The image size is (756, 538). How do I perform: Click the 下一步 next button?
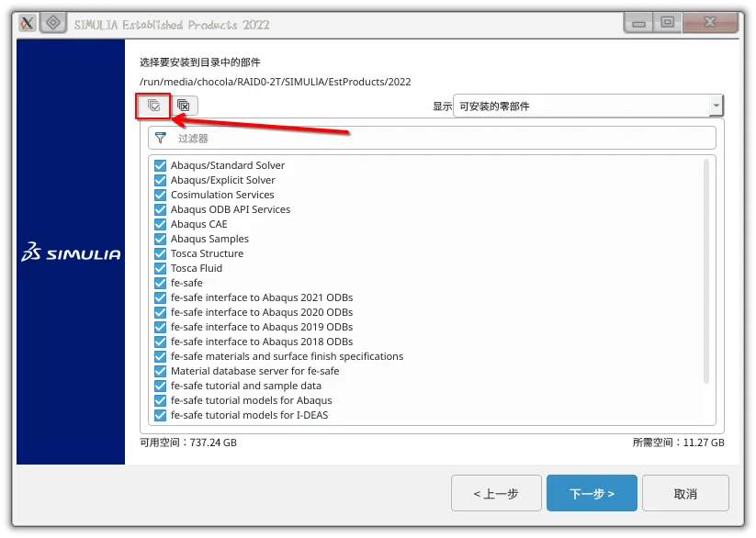[x=592, y=493]
